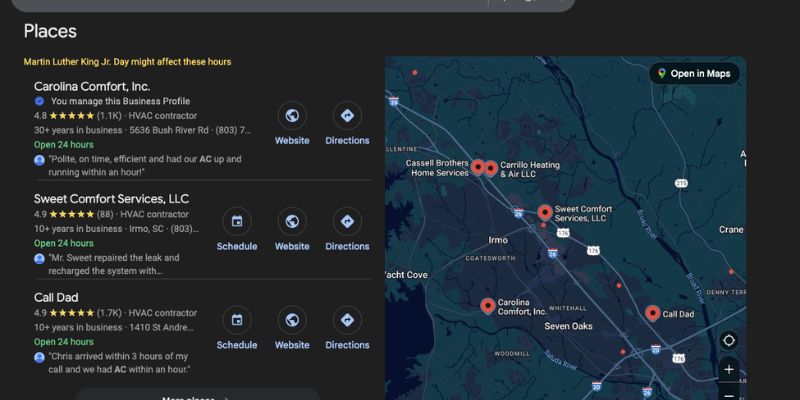Click 'Mr. Sweet repaired the leak' review
The width and height of the screenshot is (800, 400).
point(114,264)
